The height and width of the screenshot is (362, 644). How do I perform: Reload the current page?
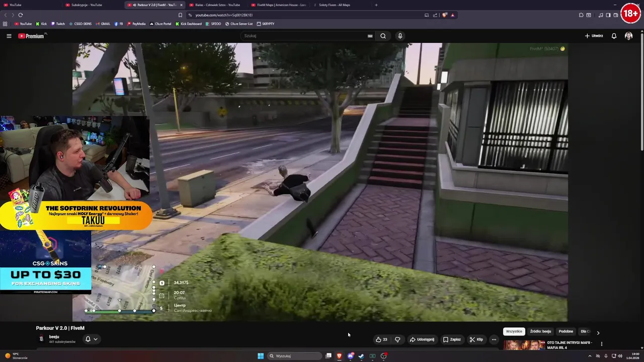click(20, 15)
